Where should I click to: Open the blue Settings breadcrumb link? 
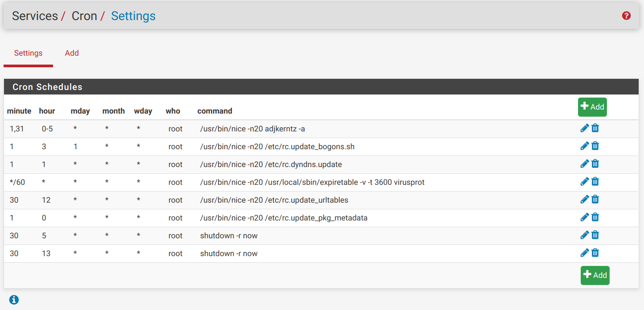click(133, 16)
